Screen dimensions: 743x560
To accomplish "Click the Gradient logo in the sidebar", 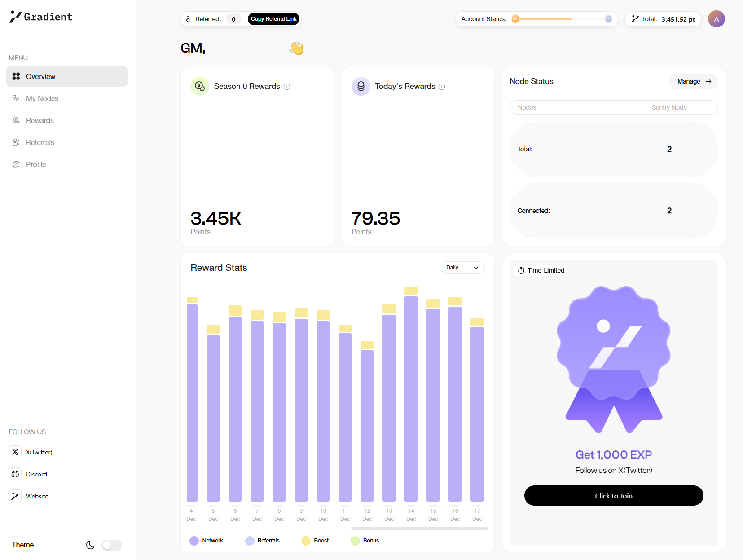I will [40, 17].
